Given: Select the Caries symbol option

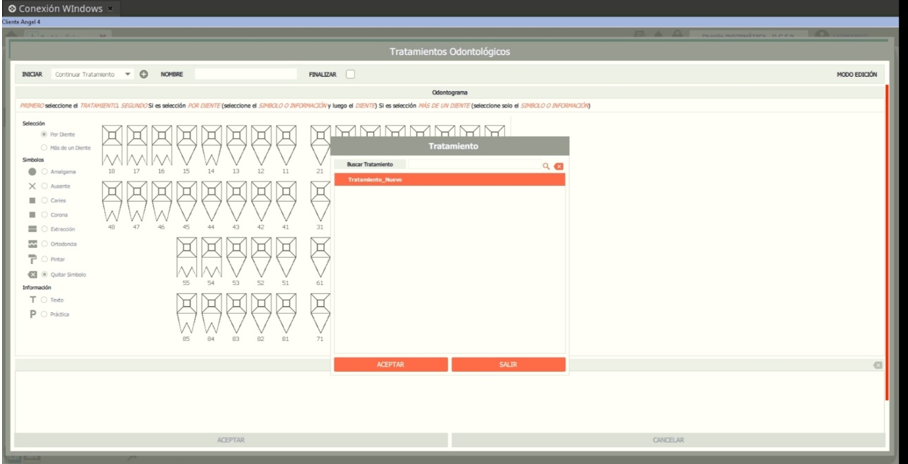Looking at the screenshot, I should tap(44, 200).
